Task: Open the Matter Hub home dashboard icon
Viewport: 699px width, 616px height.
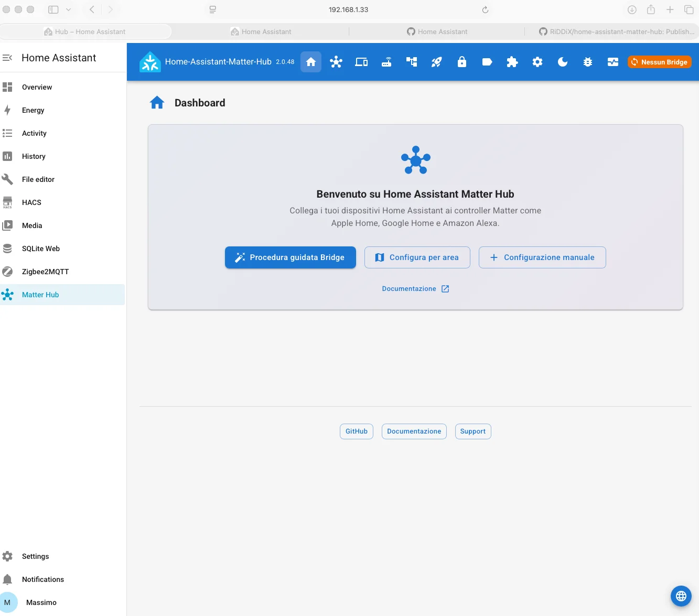Action: coord(311,62)
